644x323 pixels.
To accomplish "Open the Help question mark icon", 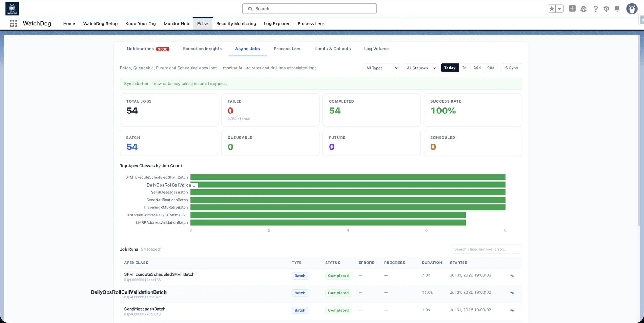I will tap(595, 8).
